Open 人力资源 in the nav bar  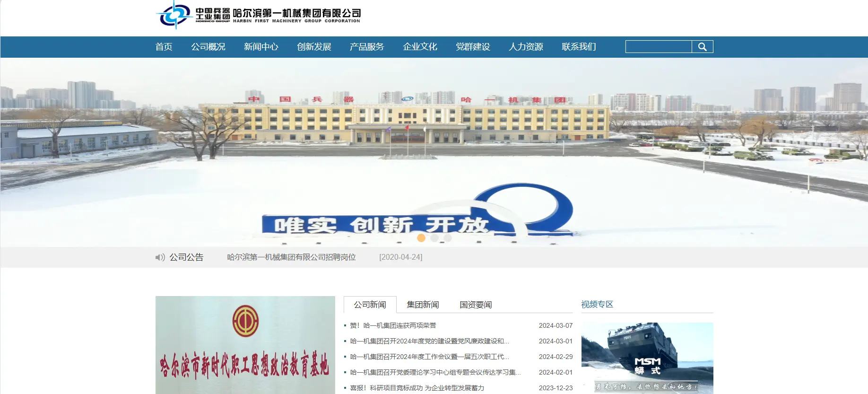click(x=526, y=47)
